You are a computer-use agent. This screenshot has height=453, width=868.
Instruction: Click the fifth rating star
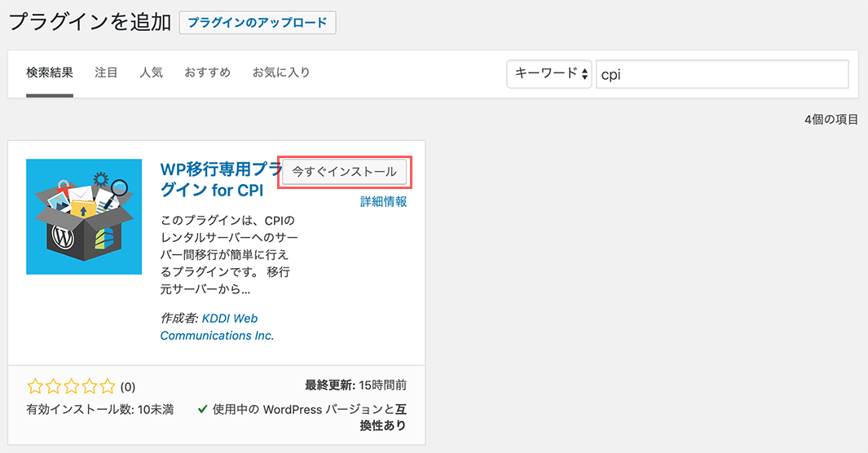coord(109,386)
